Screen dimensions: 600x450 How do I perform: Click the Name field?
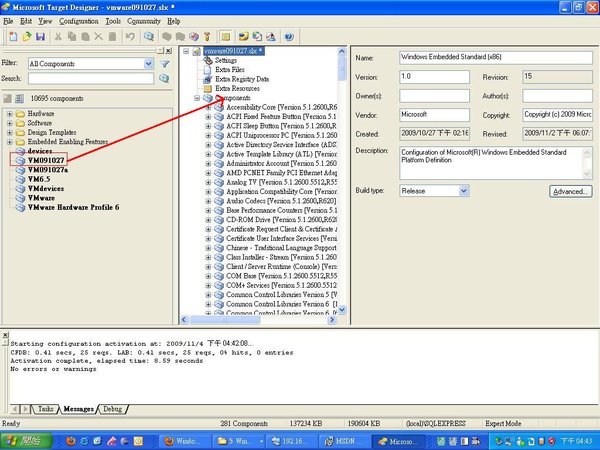point(496,57)
